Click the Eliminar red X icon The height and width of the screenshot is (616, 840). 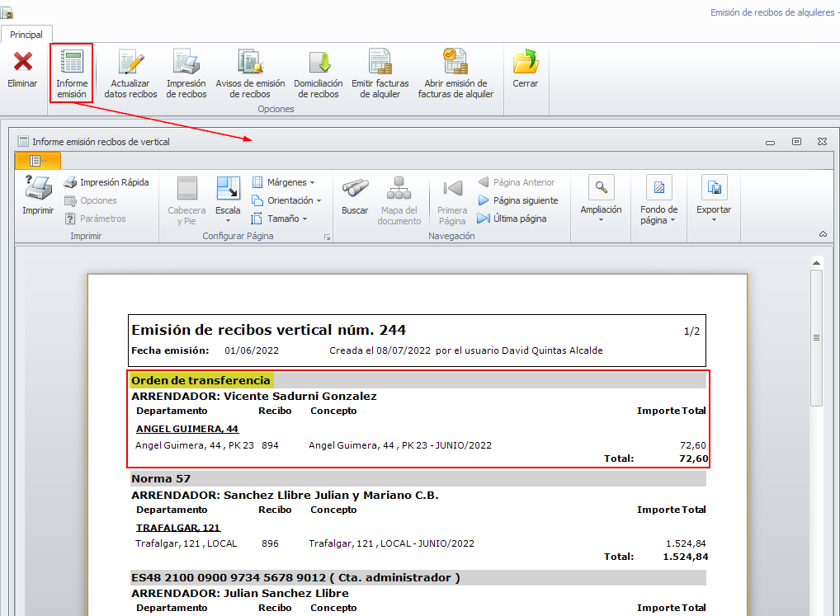(22, 63)
